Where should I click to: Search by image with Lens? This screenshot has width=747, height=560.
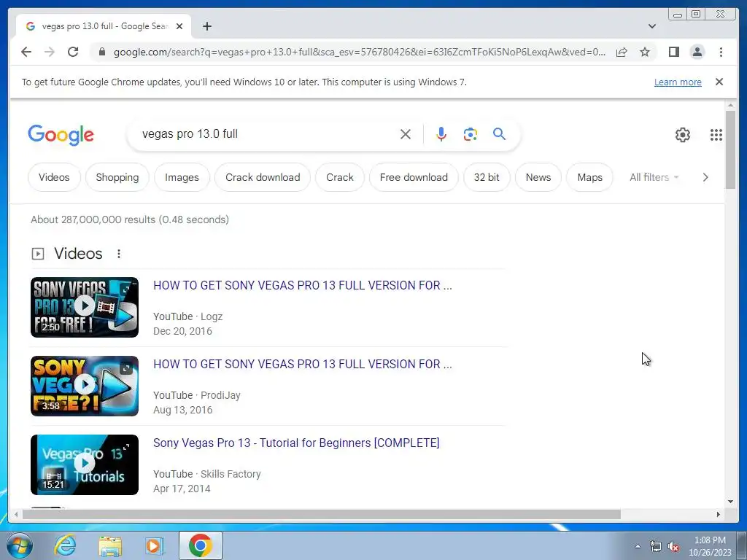click(x=471, y=134)
